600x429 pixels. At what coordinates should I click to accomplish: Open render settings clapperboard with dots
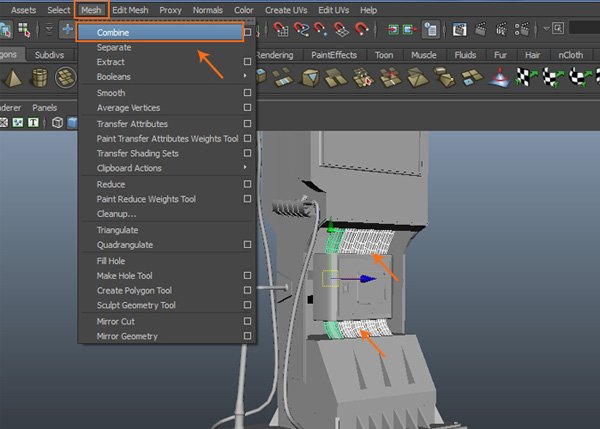[x=521, y=29]
